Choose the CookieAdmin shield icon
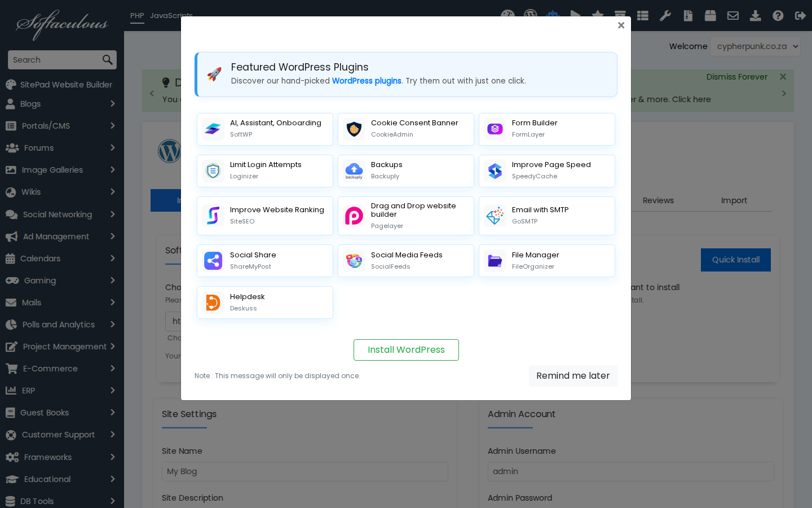Screen dimensions: 812x508 [354, 129]
